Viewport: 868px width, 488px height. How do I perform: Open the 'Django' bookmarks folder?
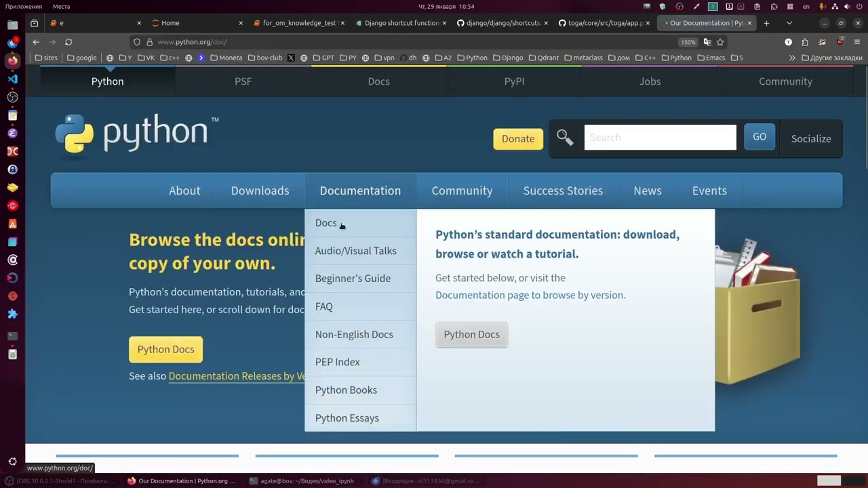[x=507, y=58]
